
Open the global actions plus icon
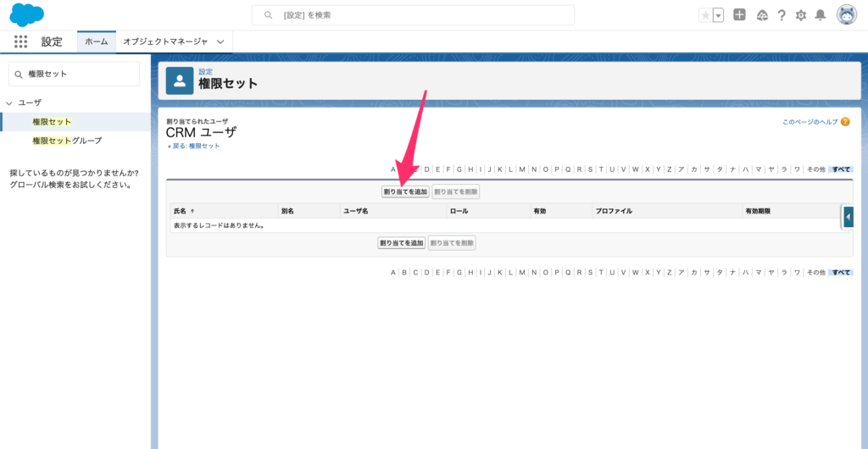pos(739,15)
